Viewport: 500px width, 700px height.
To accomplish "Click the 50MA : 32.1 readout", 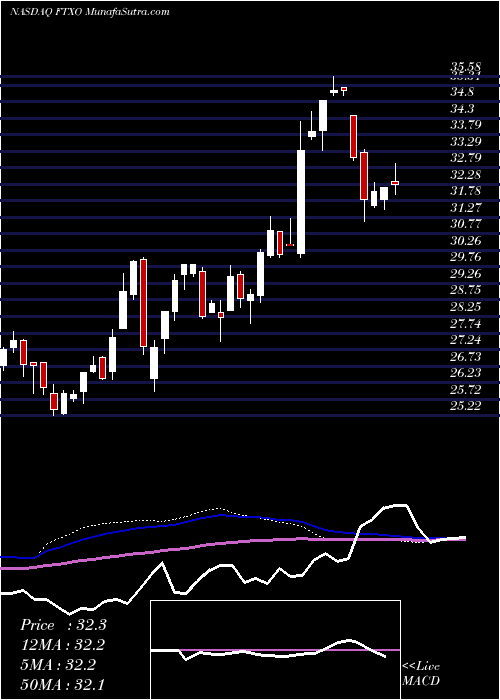I will coord(63,684).
